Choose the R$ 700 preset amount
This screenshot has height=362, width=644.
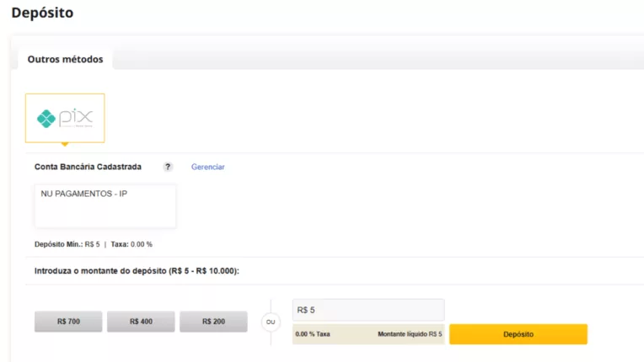(x=68, y=322)
